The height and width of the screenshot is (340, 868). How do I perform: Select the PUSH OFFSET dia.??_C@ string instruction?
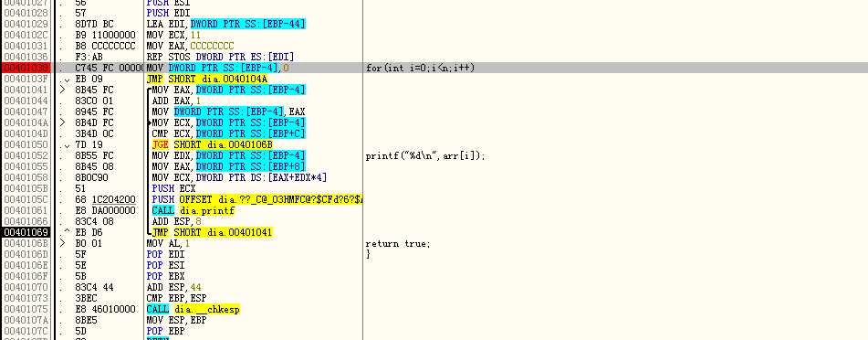coord(256,199)
